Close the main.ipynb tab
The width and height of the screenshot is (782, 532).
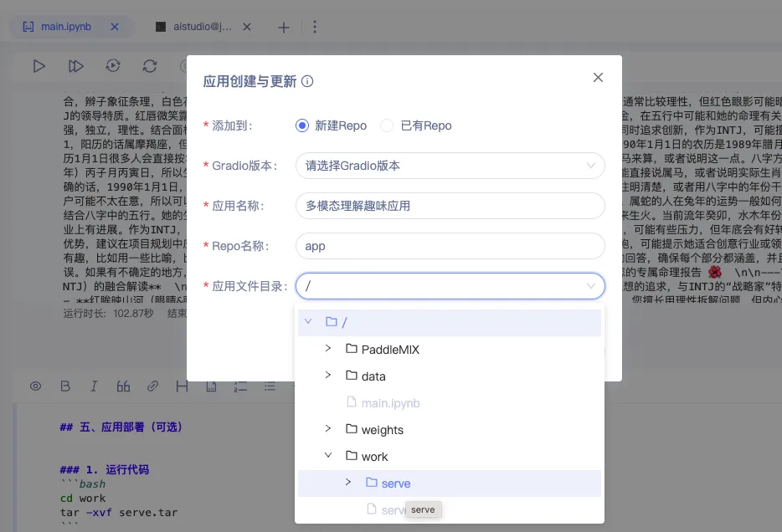[115, 27]
